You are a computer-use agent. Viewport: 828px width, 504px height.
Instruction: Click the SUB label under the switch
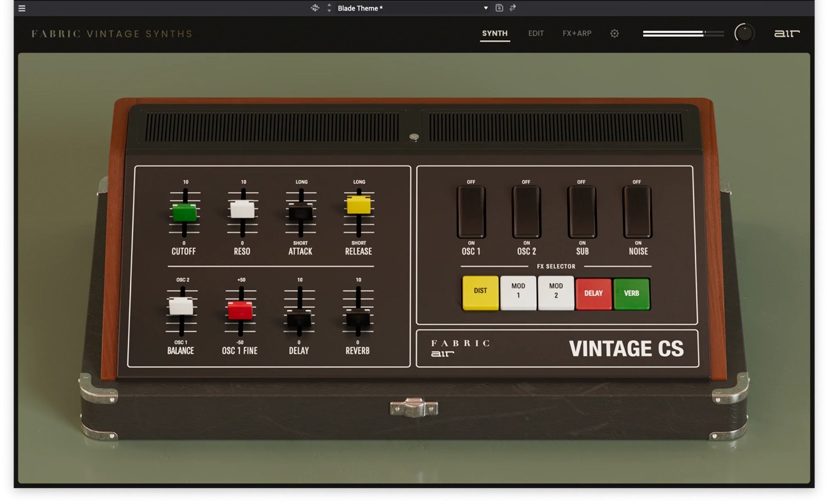582,251
